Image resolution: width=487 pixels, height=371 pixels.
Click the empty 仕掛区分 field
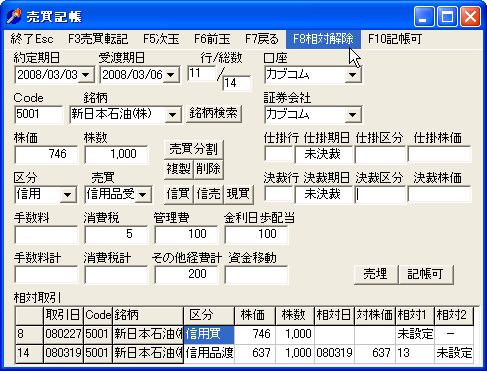click(x=380, y=155)
